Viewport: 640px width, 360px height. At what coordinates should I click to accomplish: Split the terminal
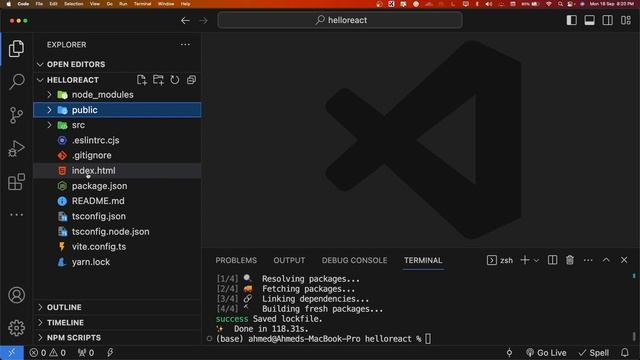552,260
